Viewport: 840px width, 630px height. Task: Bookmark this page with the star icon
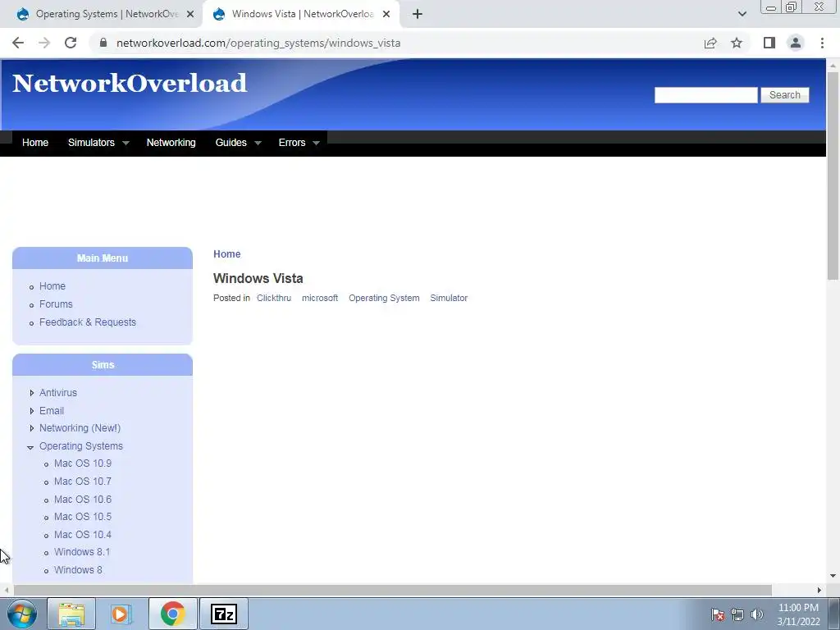[x=737, y=43]
